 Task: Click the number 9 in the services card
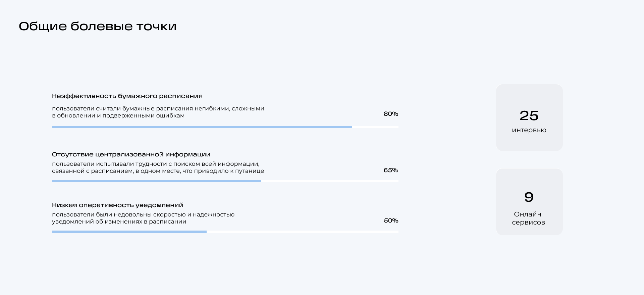pos(529,197)
